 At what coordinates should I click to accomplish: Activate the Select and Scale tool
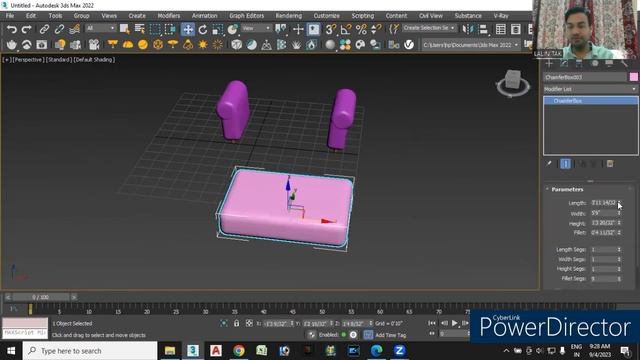(x=218, y=29)
